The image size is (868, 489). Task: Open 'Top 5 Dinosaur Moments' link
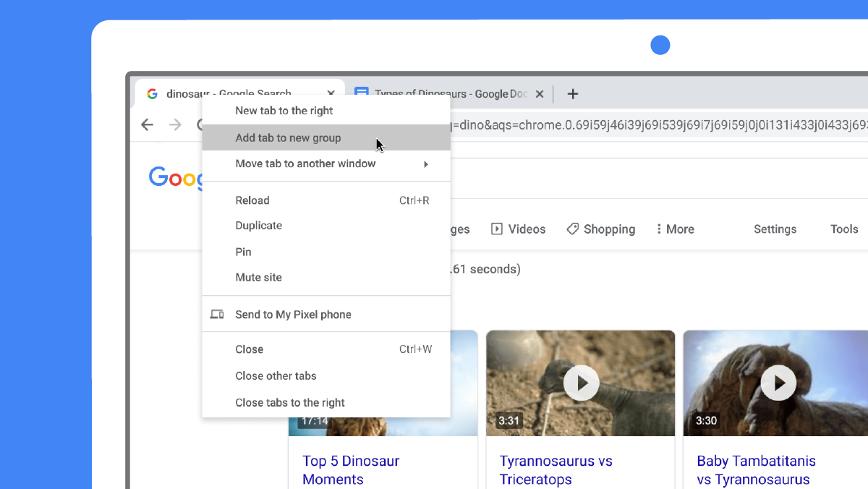[x=351, y=470]
